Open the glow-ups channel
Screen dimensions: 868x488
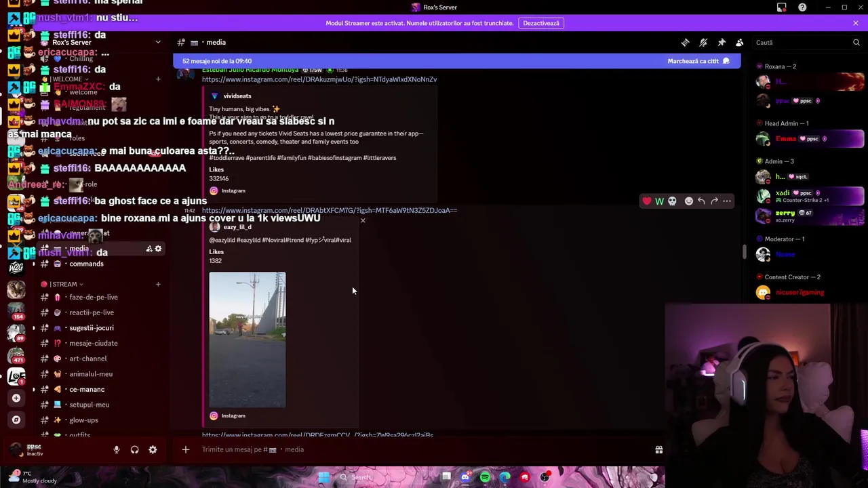point(83,420)
